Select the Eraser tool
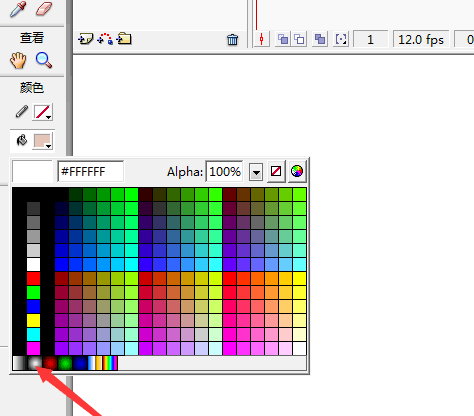This screenshot has width=474, height=416. [44, 9]
